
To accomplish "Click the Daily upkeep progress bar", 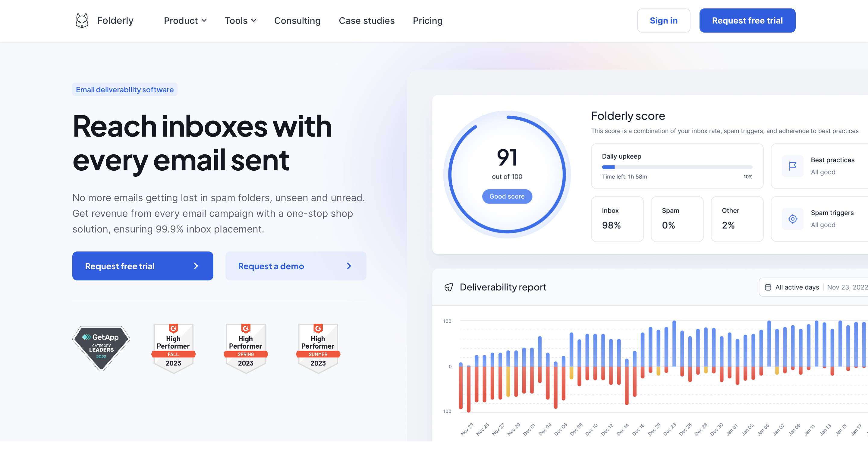I will (677, 167).
